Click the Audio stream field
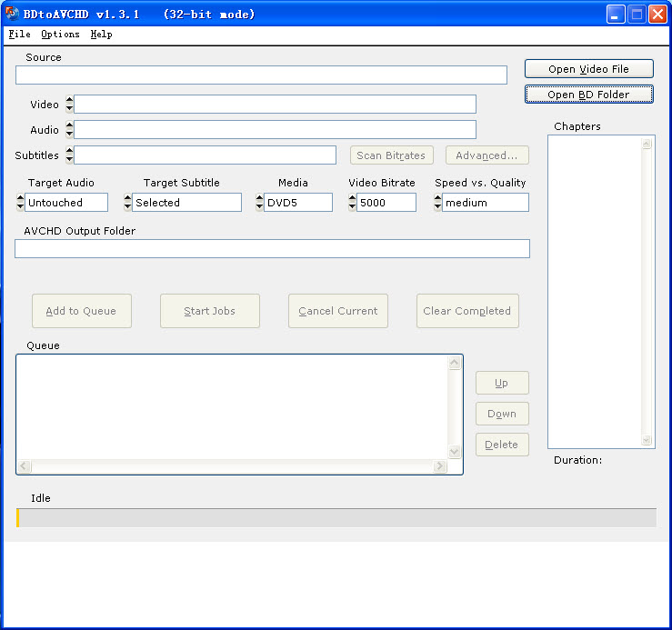 pyautogui.click(x=275, y=129)
